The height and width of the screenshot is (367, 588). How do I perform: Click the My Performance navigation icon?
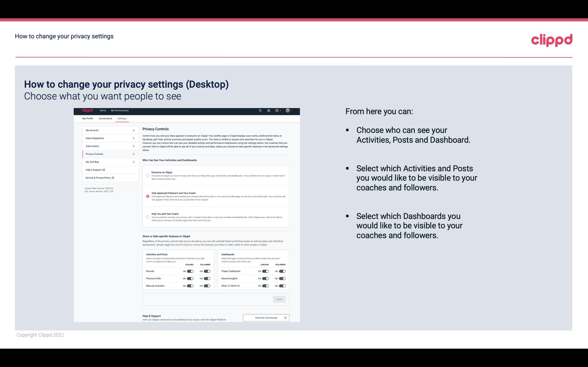120,110
